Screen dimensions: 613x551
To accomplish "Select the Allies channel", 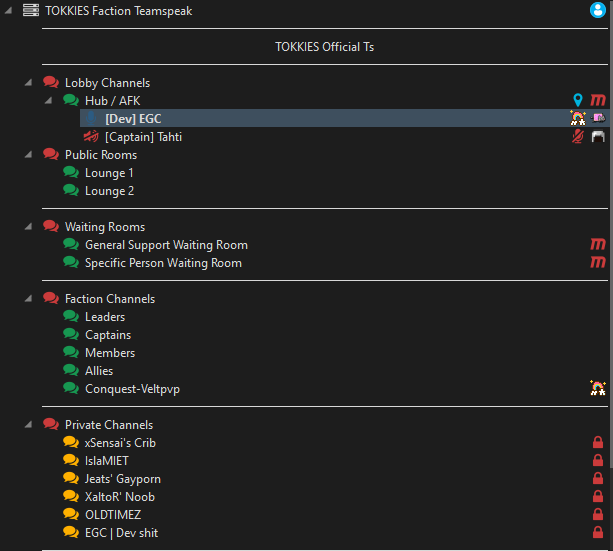I will pyautogui.click(x=99, y=371).
